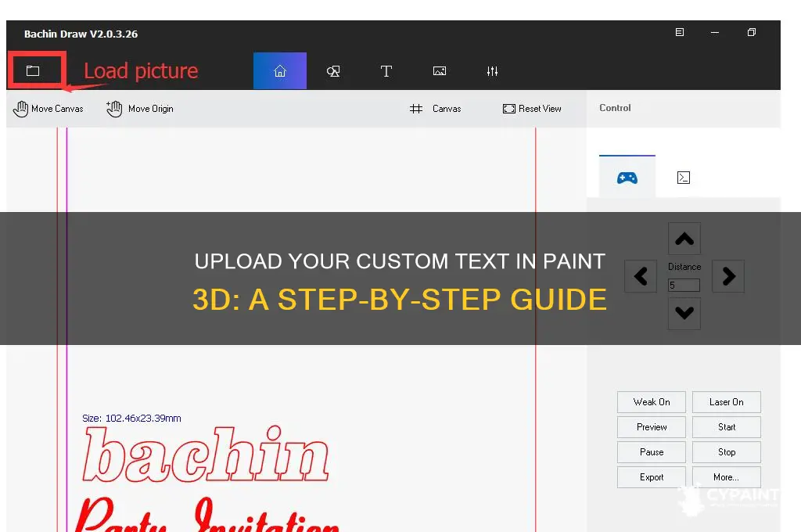Click the Size: 102.46x23.39mm label
Viewport: 801px width, 532px height.
pyautogui.click(x=131, y=418)
